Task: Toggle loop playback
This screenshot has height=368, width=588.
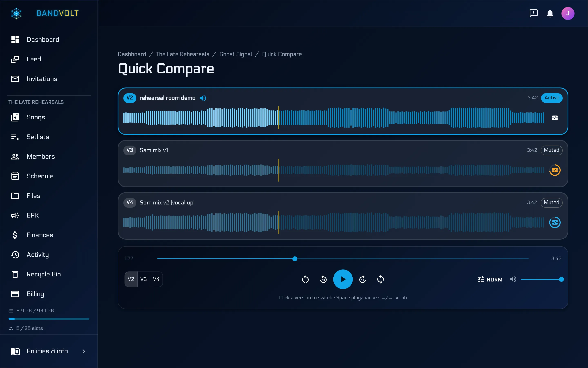Action: click(381, 279)
